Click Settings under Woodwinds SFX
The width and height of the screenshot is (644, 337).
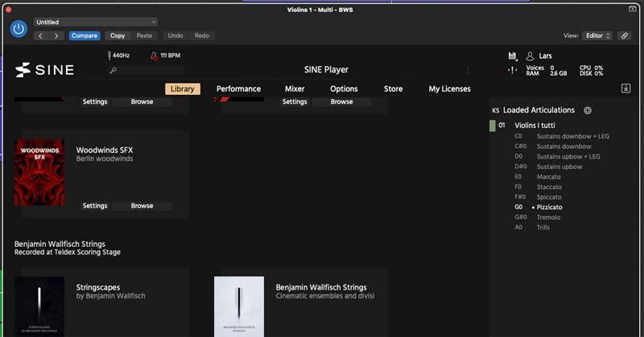(x=95, y=206)
